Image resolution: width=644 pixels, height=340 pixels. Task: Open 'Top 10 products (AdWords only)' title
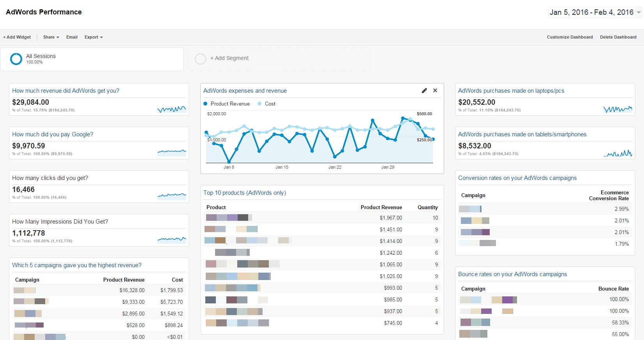[245, 193]
